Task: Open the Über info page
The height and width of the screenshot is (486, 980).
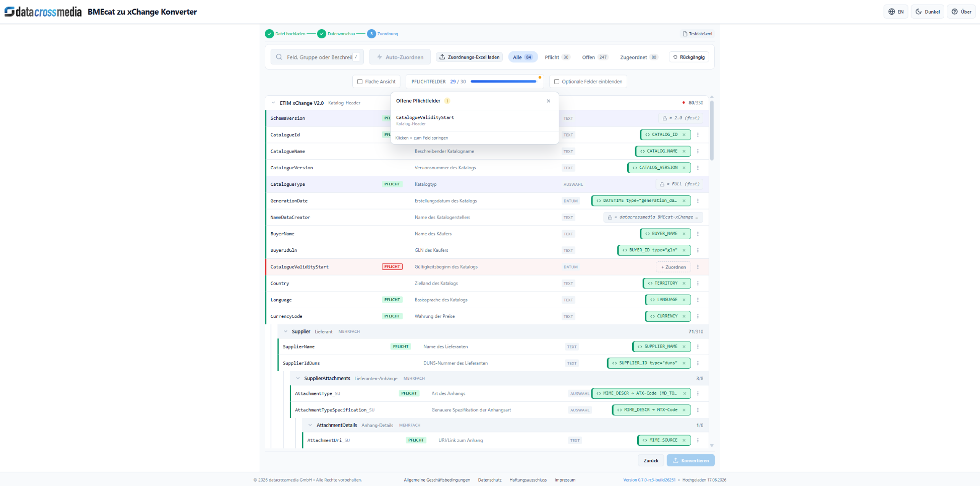Action: click(x=961, y=12)
